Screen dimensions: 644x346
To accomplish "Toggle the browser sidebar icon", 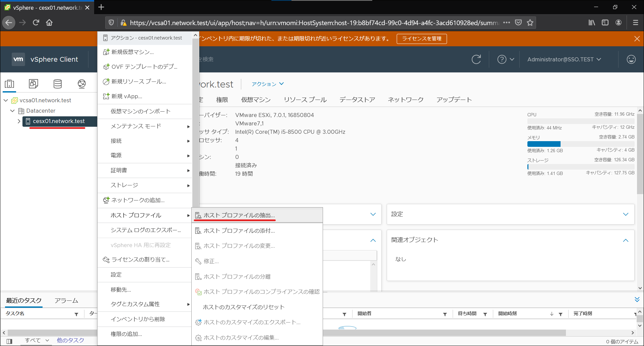I will [605, 22].
